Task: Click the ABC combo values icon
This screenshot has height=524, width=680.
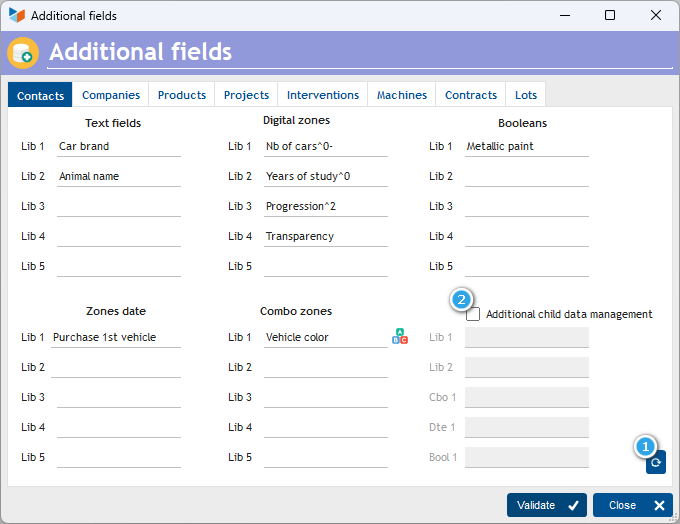Action: pyautogui.click(x=400, y=337)
